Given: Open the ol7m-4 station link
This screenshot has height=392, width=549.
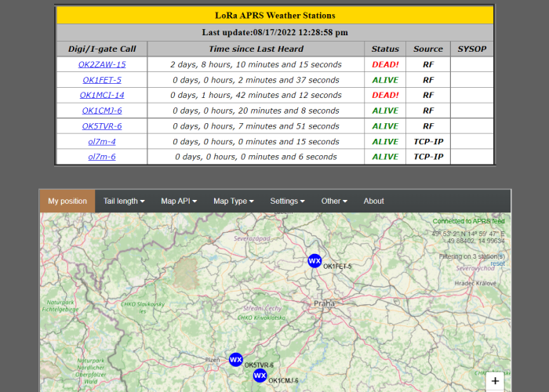Looking at the screenshot, I should 102,141.
